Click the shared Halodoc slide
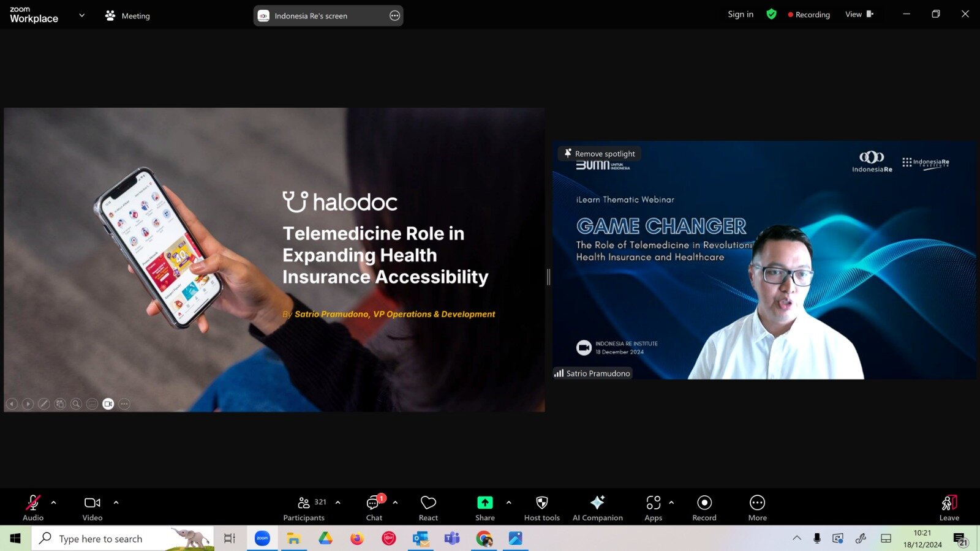The image size is (980, 551). click(274, 260)
